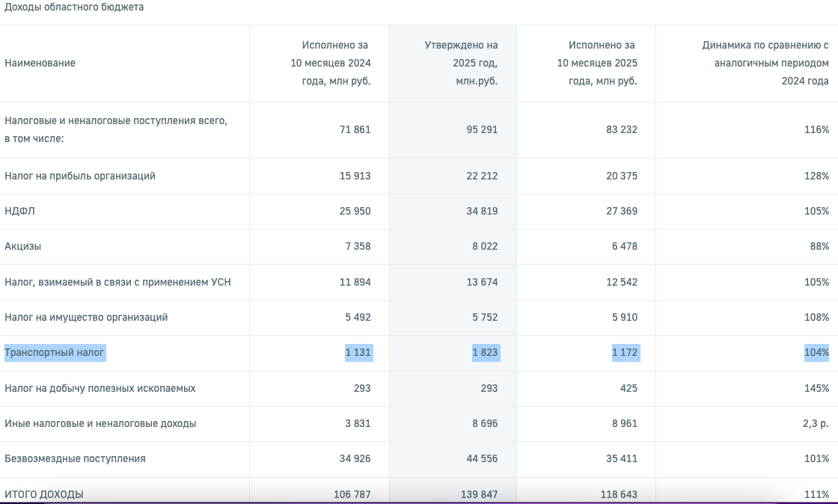Click the 'Акцизы' row label
This screenshot has width=838, height=504.
[x=23, y=247]
